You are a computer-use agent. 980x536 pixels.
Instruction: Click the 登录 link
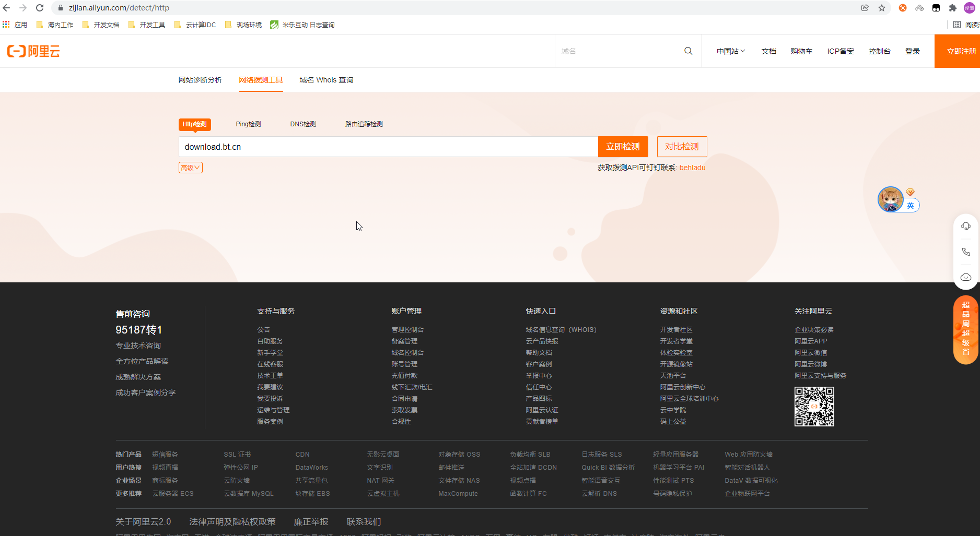tap(913, 51)
